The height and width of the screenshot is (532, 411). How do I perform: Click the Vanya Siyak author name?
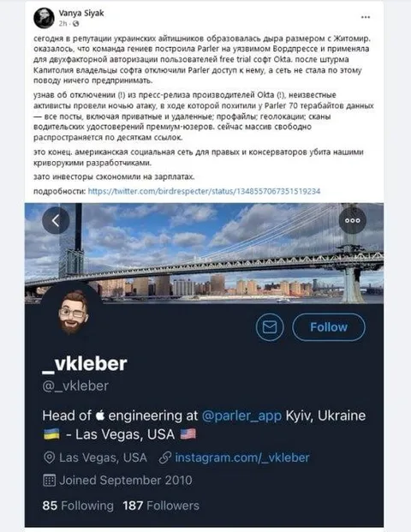[81, 13]
